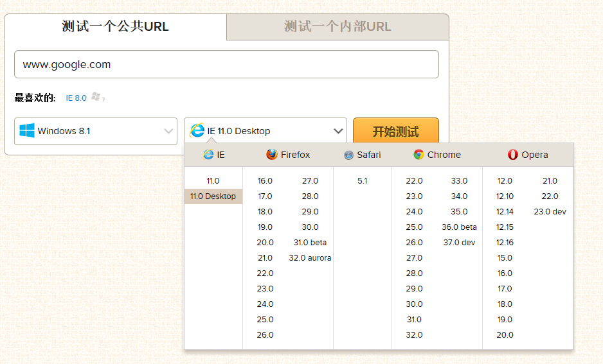The image size is (603, 364).
Task: Select Chrome version 32.0
Action: (414, 335)
